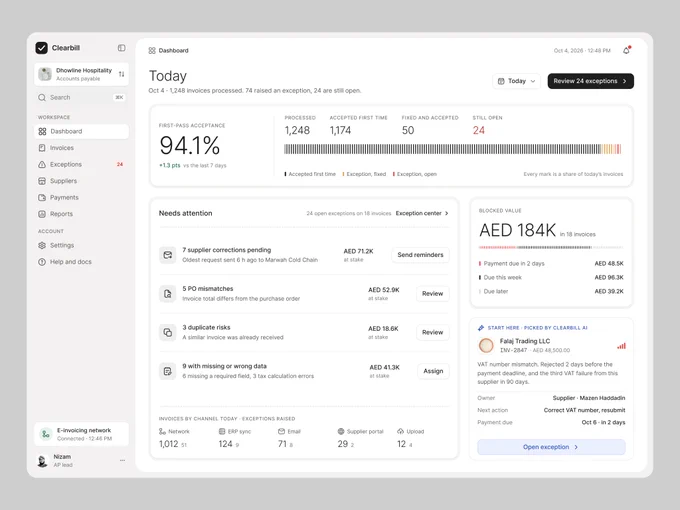The height and width of the screenshot is (510, 680).
Task: Click the Payment due in 2 days row
Action: (x=551, y=264)
